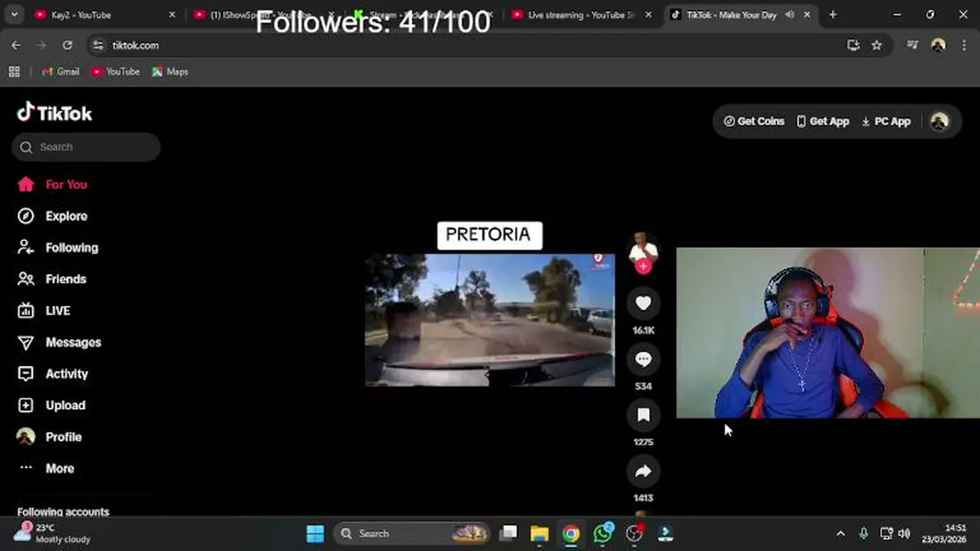
Task: Open the video creator's avatar
Action: point(643,249)
